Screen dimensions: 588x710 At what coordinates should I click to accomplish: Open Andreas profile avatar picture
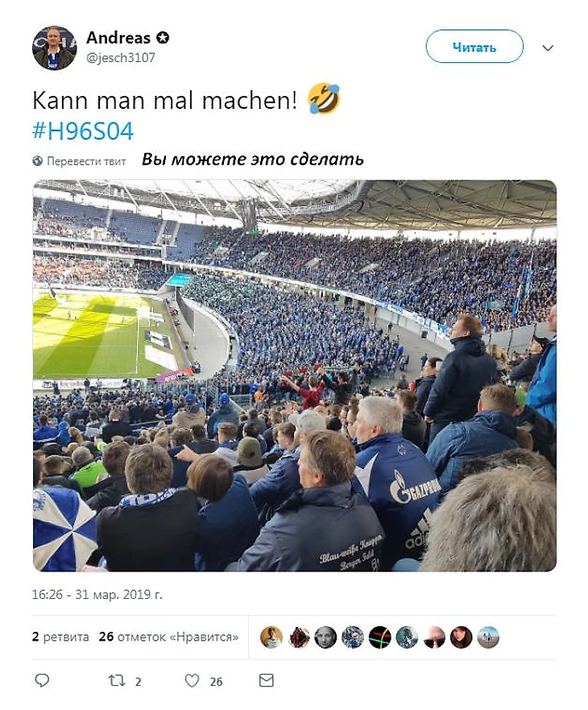point(54,48)
